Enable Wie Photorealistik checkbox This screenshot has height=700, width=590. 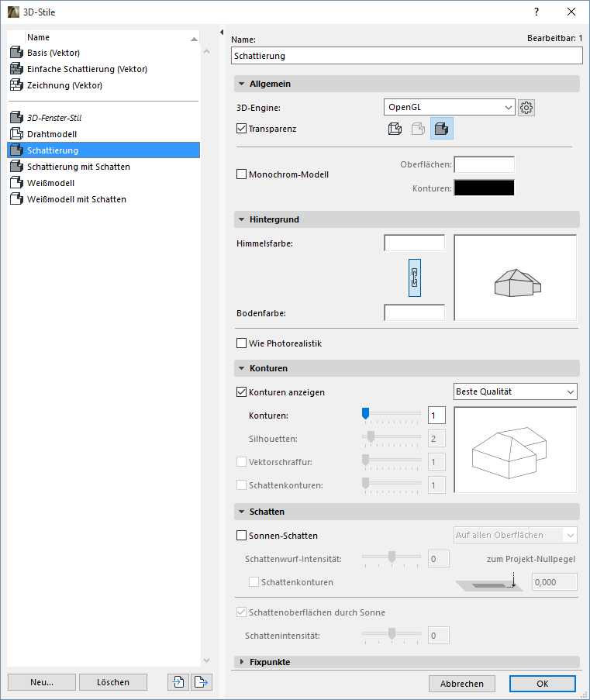[x=241, y=343]
